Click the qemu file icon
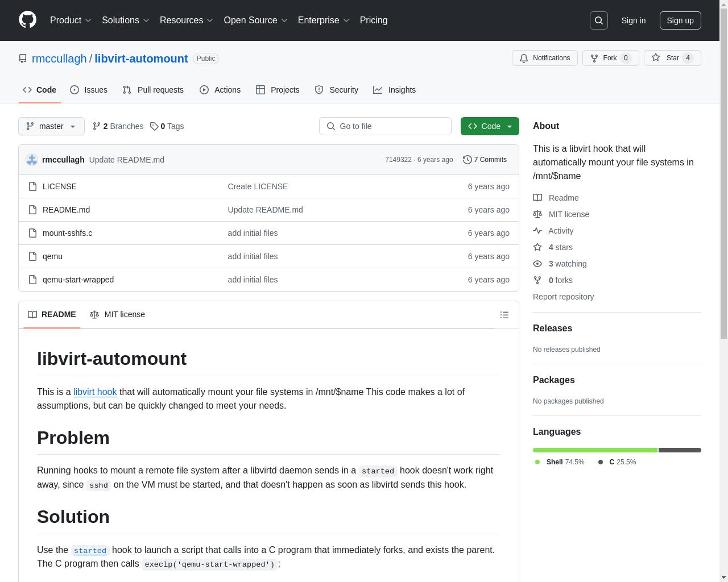 [x=32, y=256]
